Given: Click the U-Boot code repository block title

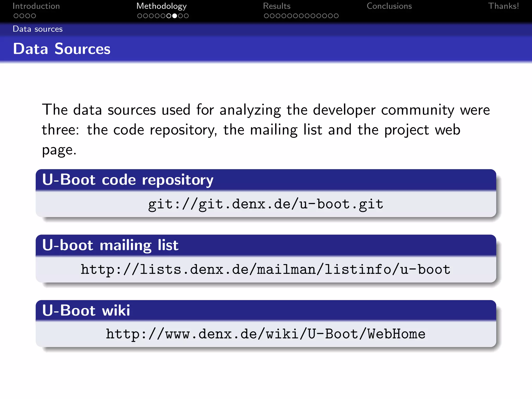Looking at the screenshot, I should (128, 179).
